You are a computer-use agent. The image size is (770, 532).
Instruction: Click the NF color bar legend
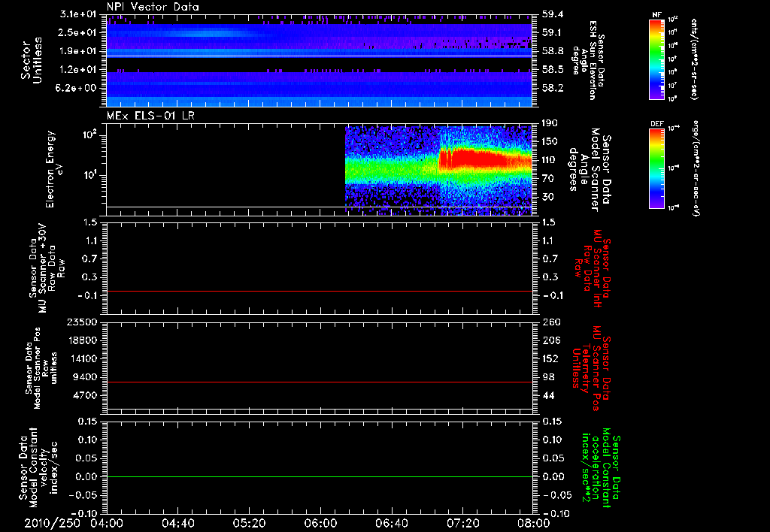(656, 59)
